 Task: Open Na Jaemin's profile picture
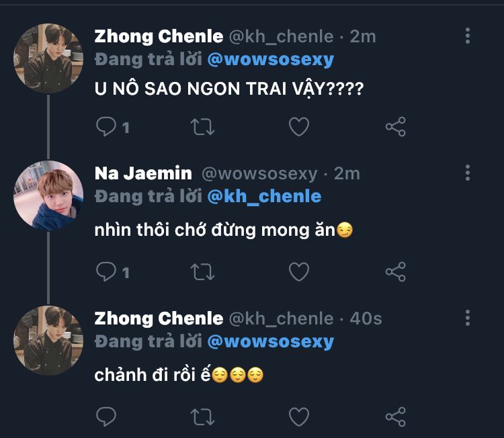(x=48, y=195)
